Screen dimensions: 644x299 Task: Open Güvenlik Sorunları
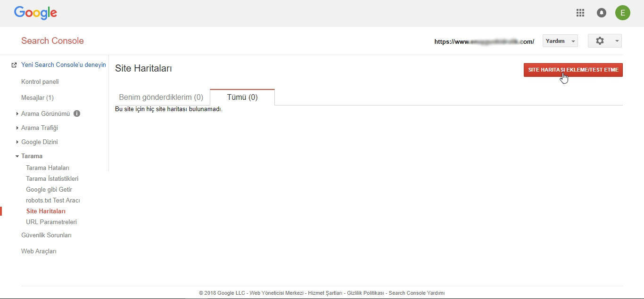coord(46,235)
